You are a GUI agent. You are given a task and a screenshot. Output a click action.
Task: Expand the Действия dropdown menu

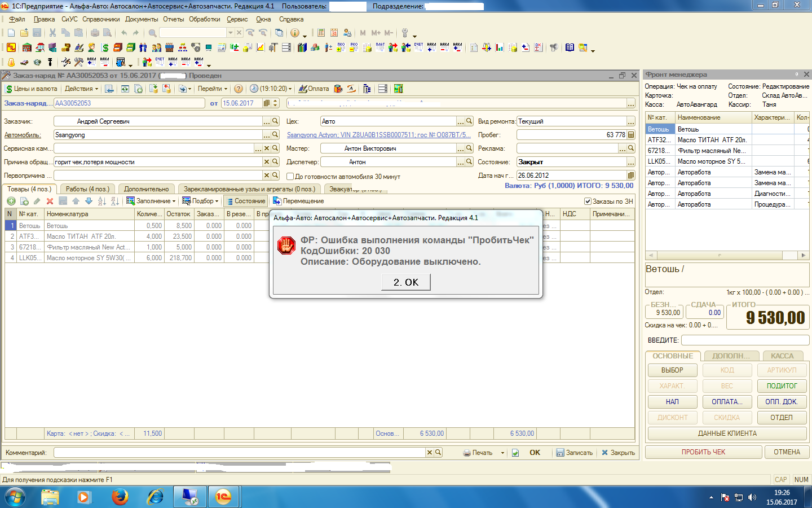pos(81,89)
